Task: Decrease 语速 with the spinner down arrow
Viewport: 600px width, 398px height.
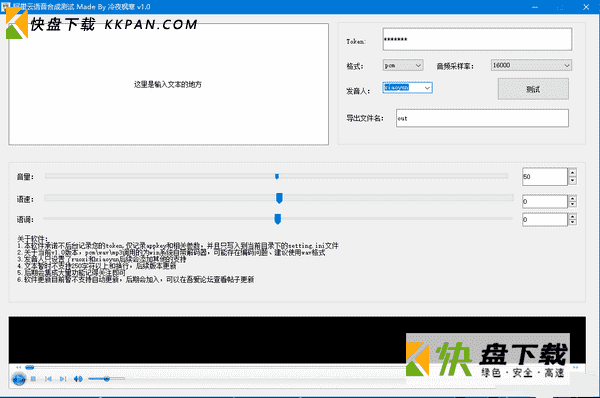Action: [572, 204]
